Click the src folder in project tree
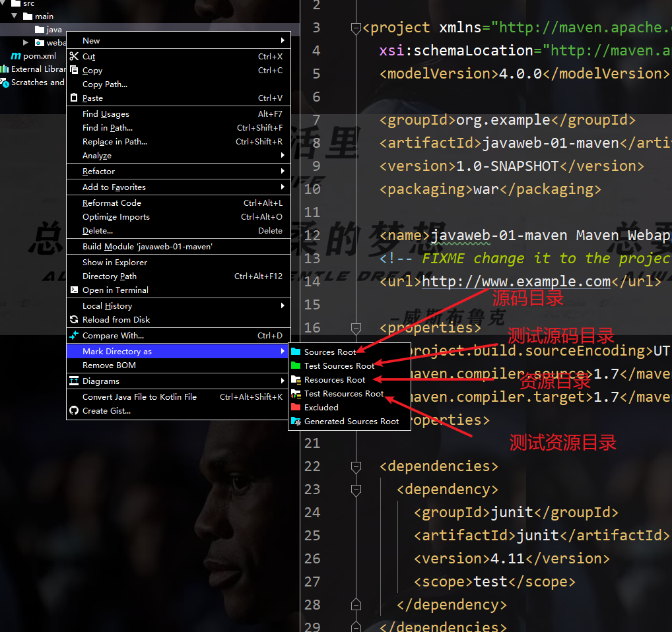This screenshot has height=632, width=672. tap(28, 3)
